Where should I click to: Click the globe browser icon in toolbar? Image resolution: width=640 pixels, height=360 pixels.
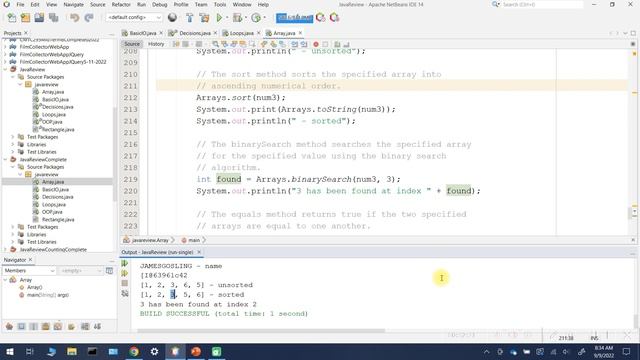[172, 18]
